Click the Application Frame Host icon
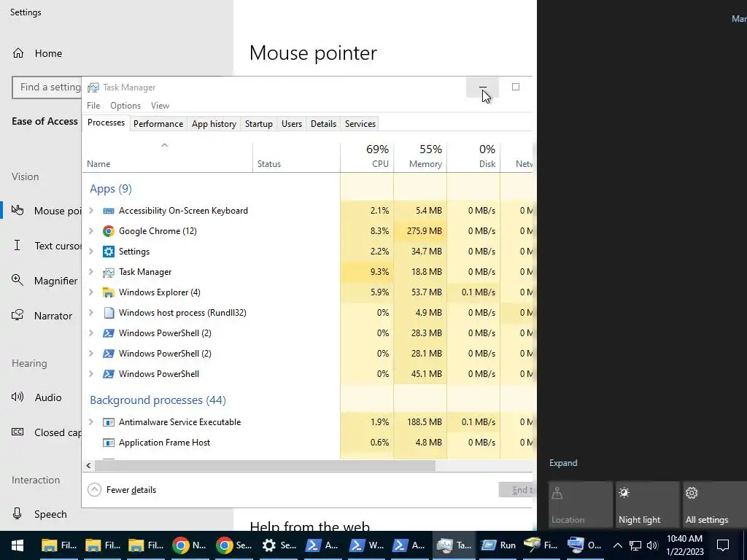The width and height of the screenshot is (747, 560). click(109, 443)
